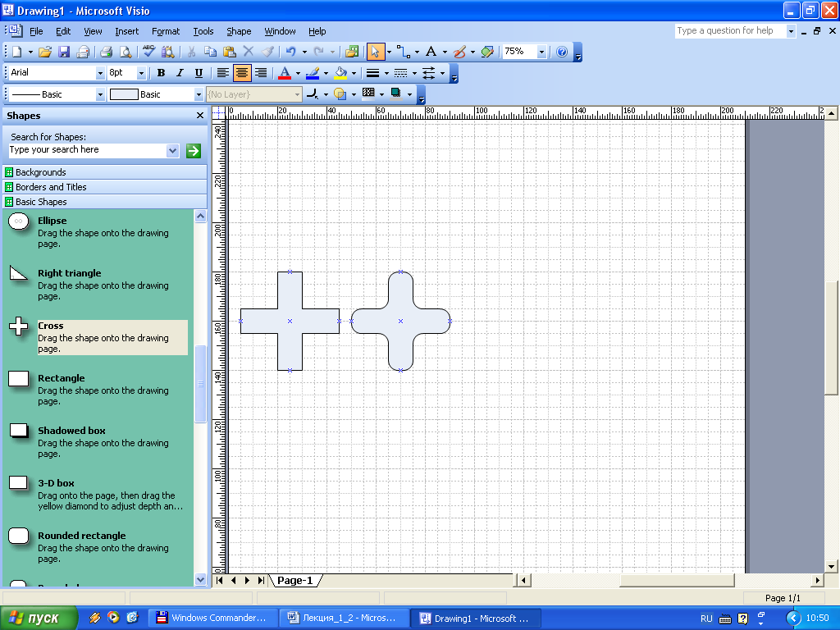Run the spelling check tool
This screenshot has height=630, width=840.
point(149,52)
